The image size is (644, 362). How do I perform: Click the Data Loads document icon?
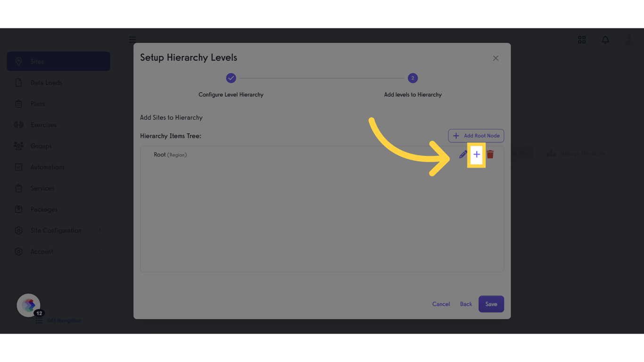point(18,82)
